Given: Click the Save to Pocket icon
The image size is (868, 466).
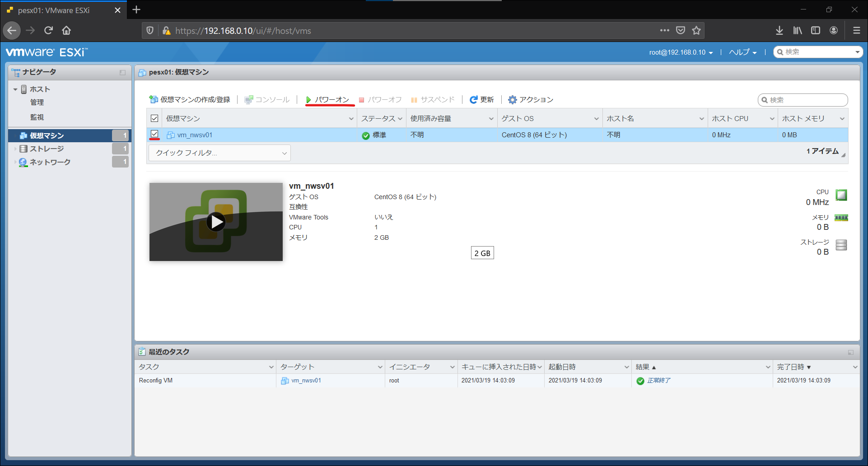Looking at the screenshot, I should tap(681, 31).
